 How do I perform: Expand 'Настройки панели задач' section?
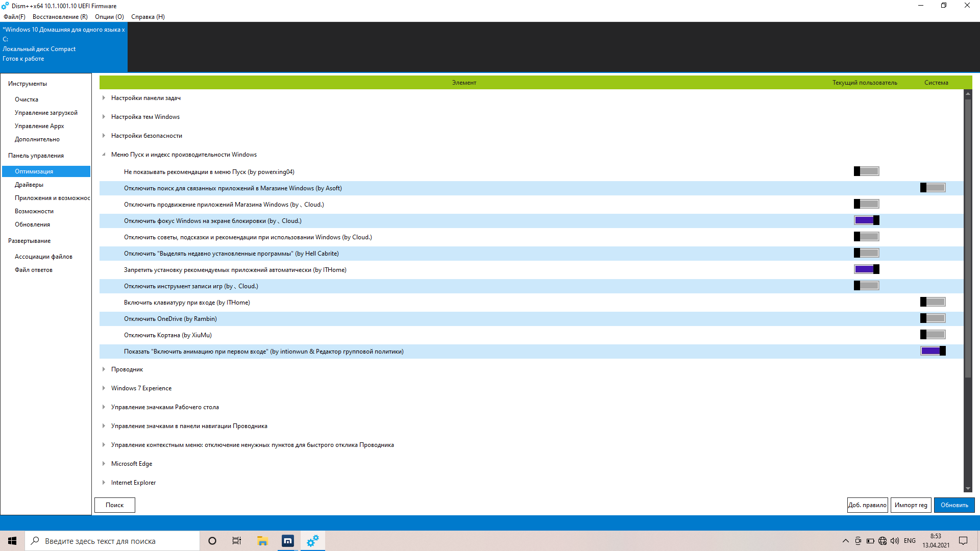[104, 98]
